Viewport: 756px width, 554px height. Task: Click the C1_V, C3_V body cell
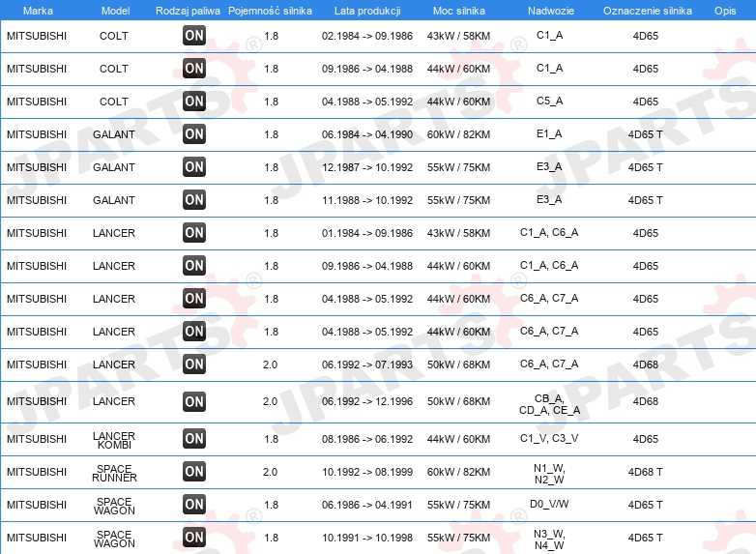(549, 438)
